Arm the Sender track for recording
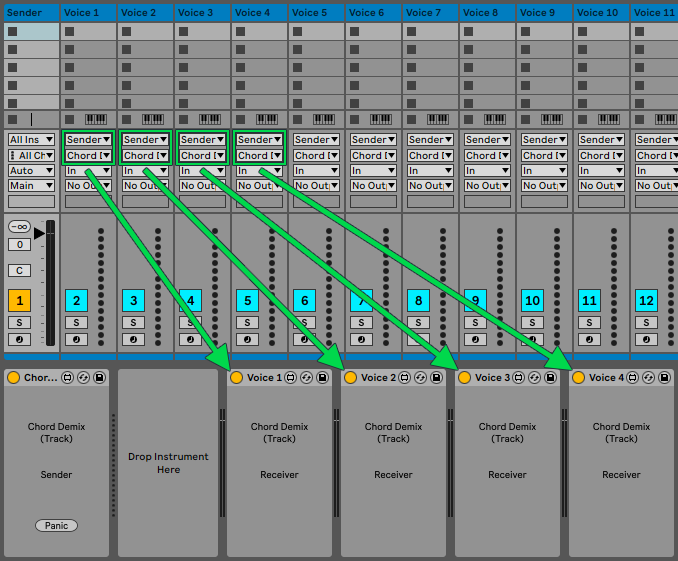The height and width of the screenshot is (561, 678). coord(19,340)
